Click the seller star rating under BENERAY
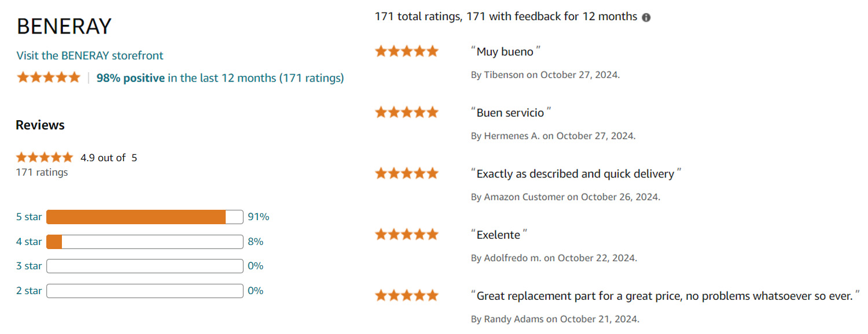The width and height of the screenshot is (868, 334). pyautogui.click(x=49, y=77)
